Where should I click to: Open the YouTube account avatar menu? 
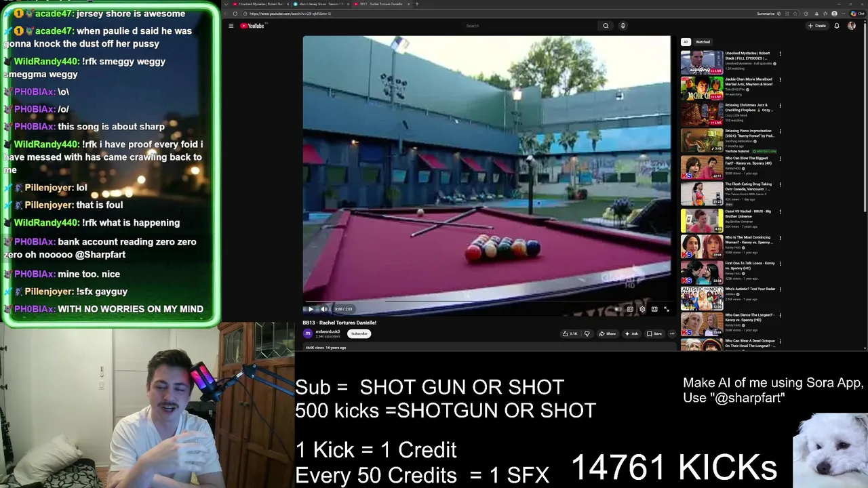pos(852,26)
